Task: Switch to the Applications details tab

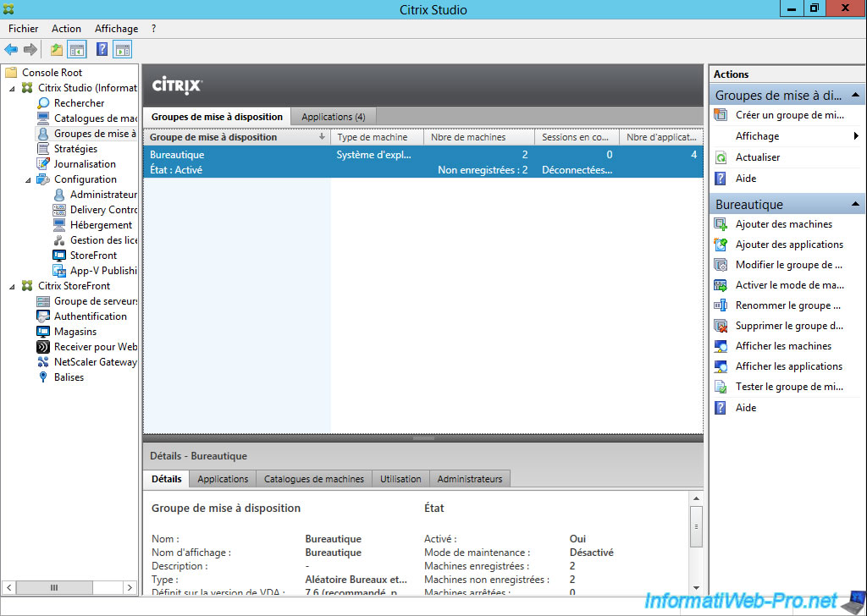Action: tap(223, 479)
